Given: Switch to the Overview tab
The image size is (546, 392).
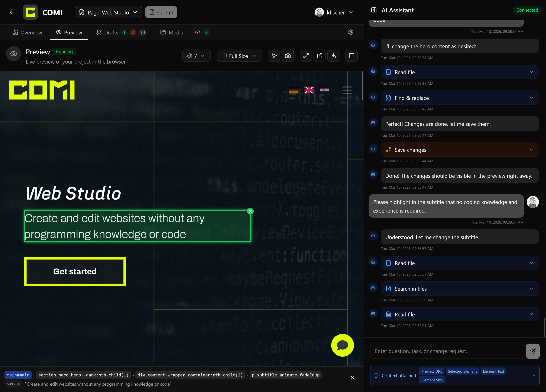Looking at the screenshot, I should click(x=27, y=32).
